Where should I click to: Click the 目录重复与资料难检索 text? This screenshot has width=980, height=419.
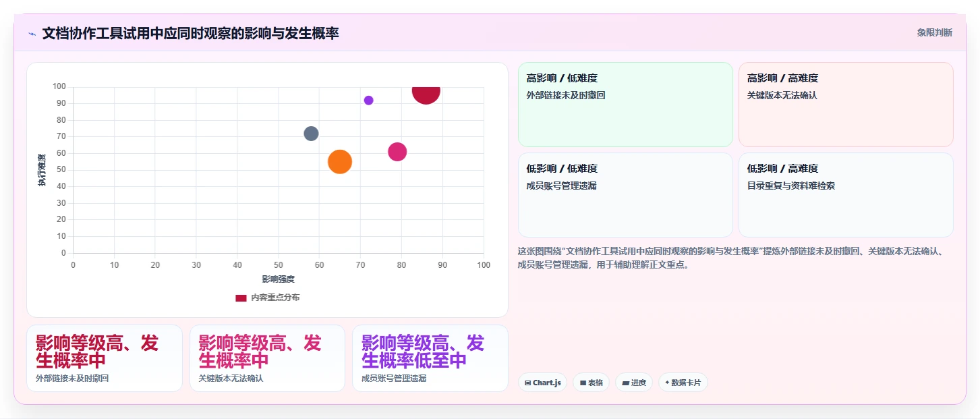[x=791, y=186]
